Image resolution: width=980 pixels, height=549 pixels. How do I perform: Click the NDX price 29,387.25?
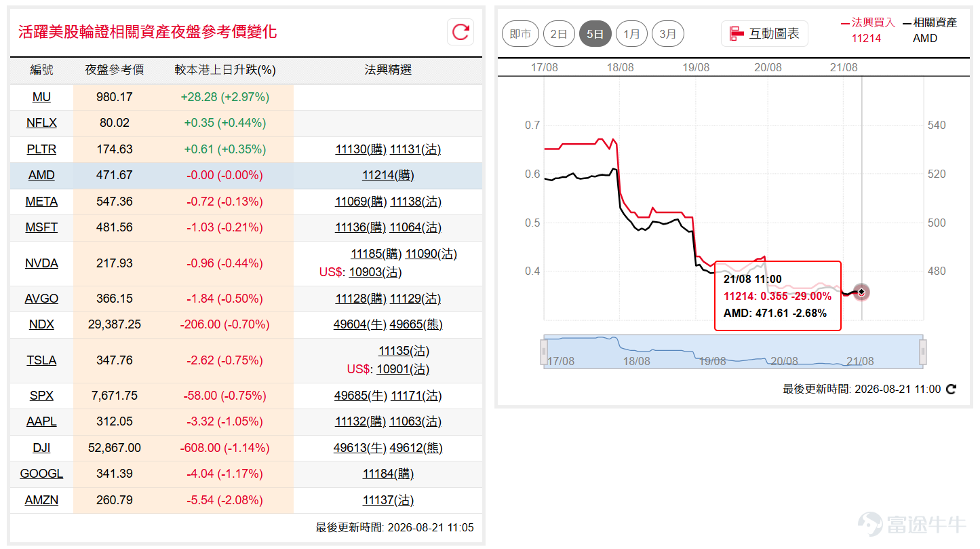[115, 324]
